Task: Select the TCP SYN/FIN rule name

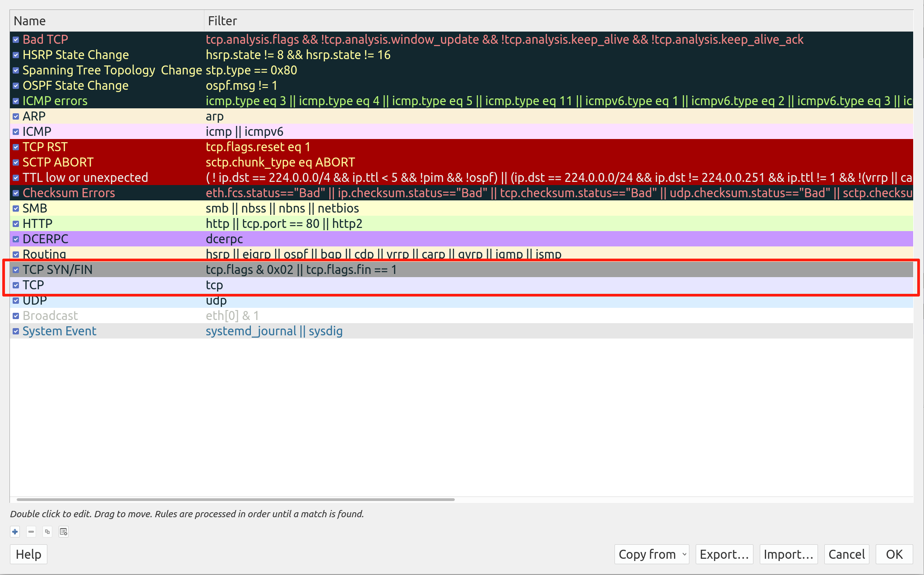Action: coord(57,270)
